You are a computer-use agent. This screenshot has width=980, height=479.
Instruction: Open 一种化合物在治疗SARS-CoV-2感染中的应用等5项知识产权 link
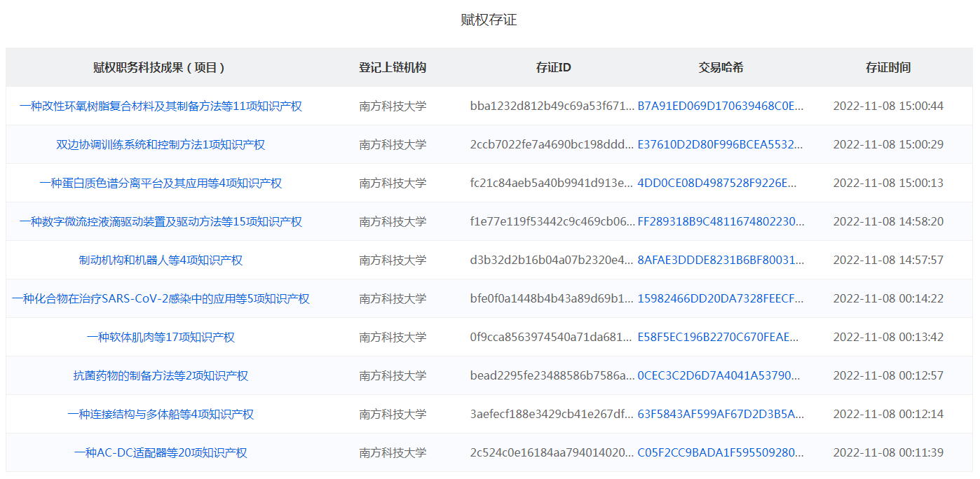click(x=161, y=299)
